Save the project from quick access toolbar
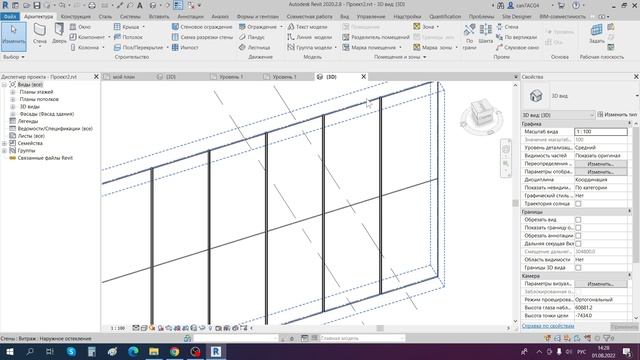The image size is (640, 360). tap(37, 5)
